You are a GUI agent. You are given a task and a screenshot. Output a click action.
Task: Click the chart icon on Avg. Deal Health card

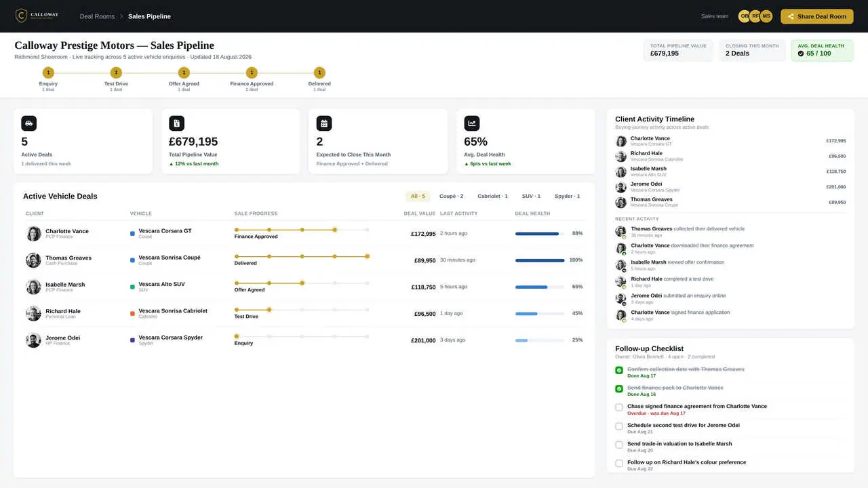click(x=472, y=123)
